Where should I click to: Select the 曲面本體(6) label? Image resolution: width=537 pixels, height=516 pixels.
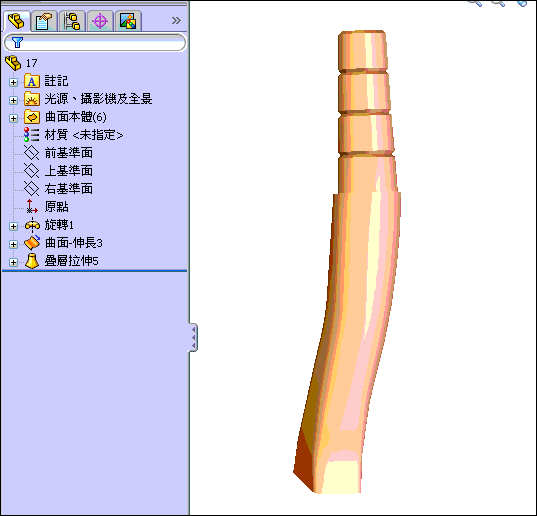tap(76, 117)
